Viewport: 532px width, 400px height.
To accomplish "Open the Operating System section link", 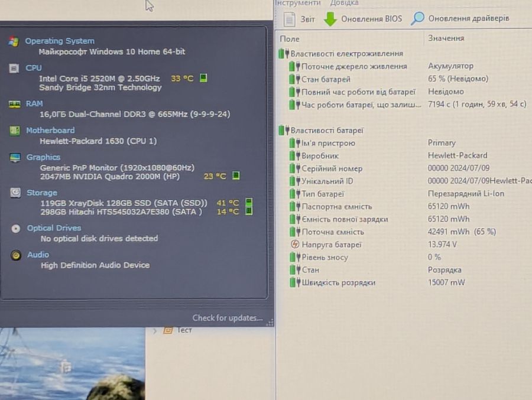I will 60,41.
